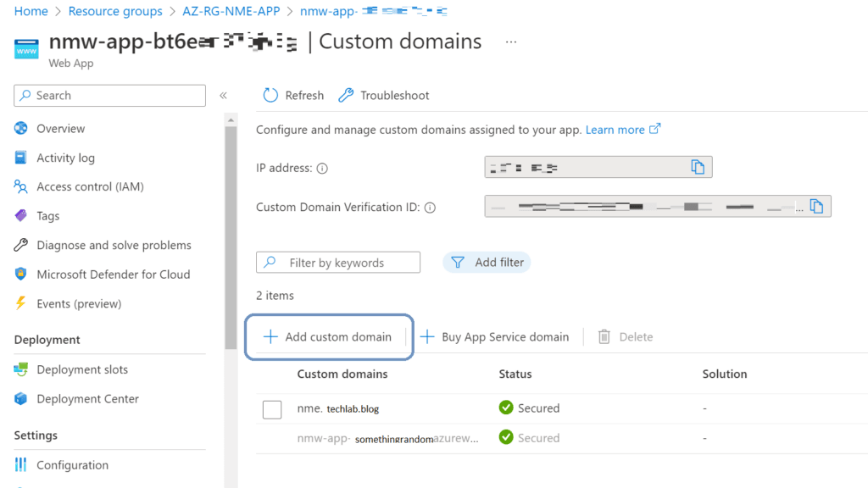
Task: Click the Filter by keywords field
Action: coord(338,263)
